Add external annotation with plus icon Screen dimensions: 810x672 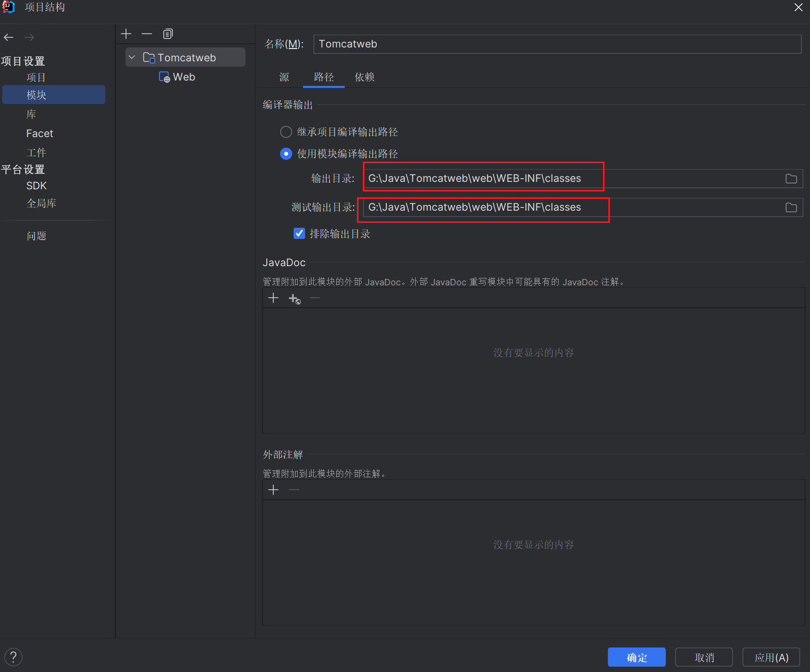[x=273, y=490]
